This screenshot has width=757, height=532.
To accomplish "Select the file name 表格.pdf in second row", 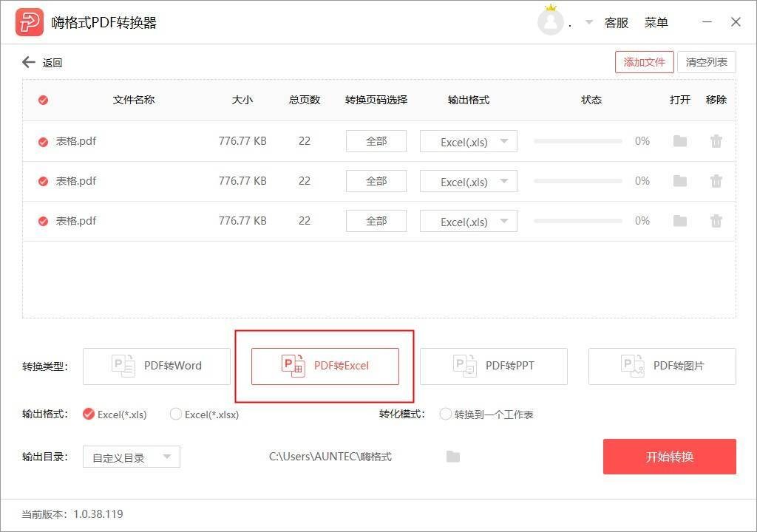I will [x=76, y=181].
